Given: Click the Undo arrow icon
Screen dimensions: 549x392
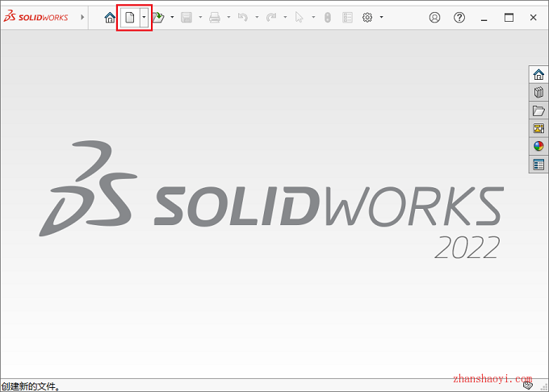Looking at the screenshot, I should click(x=243, y=17).
